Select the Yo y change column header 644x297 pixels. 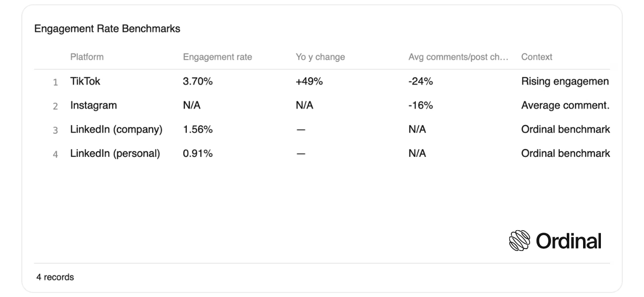(x=320, y=57)
